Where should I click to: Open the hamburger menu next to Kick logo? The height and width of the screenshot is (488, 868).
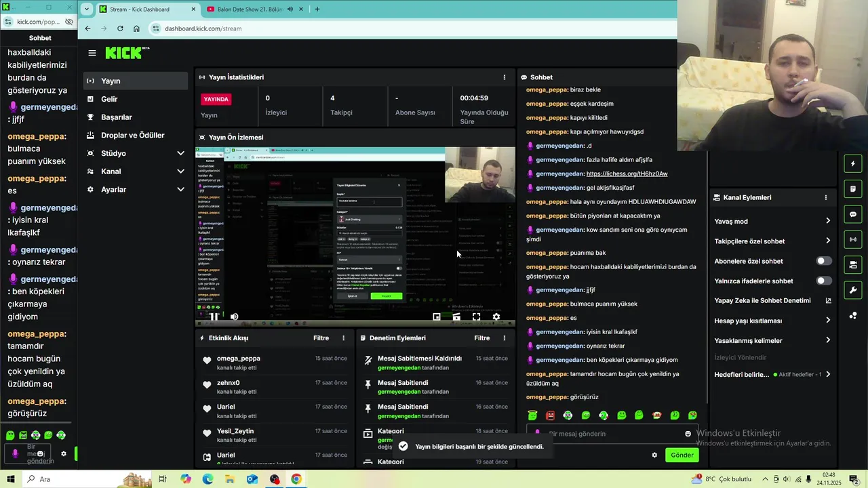tap(92, 53)
